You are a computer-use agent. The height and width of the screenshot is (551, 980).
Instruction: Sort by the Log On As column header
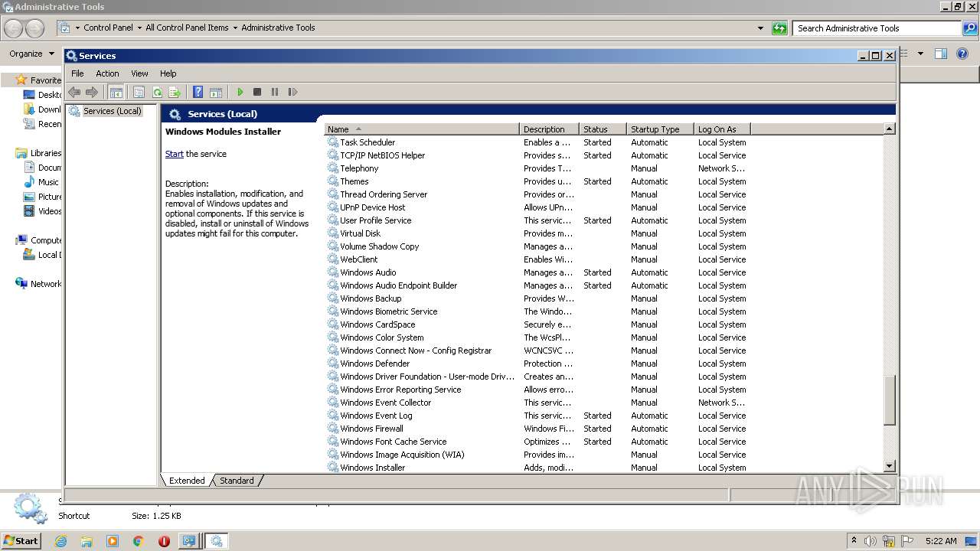pyautogui.click(x=722, y=129)
